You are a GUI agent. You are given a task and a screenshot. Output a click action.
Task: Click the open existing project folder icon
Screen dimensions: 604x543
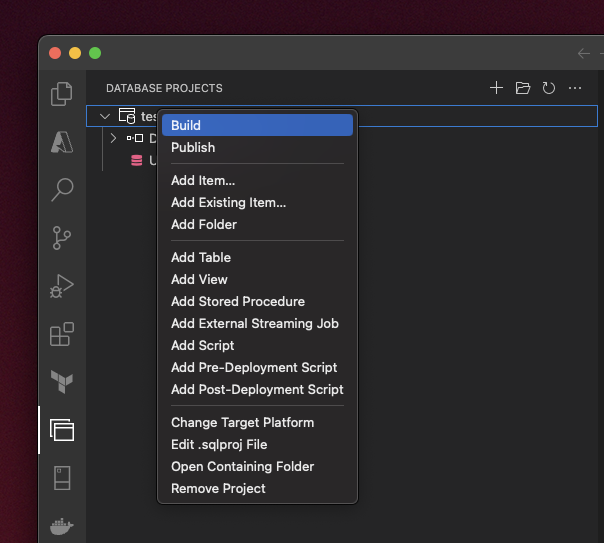click(522, 88)
